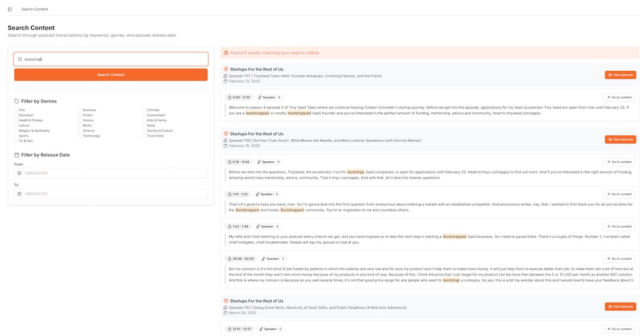Click the Found 7 results message text

click(x=275, y=53)
